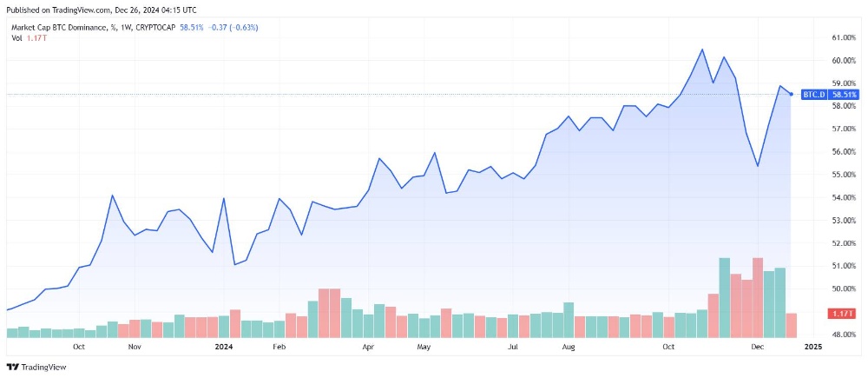868x378 pixels.
Task: Click the Feb marker on the time axis
Action: [x=279, y=347]
